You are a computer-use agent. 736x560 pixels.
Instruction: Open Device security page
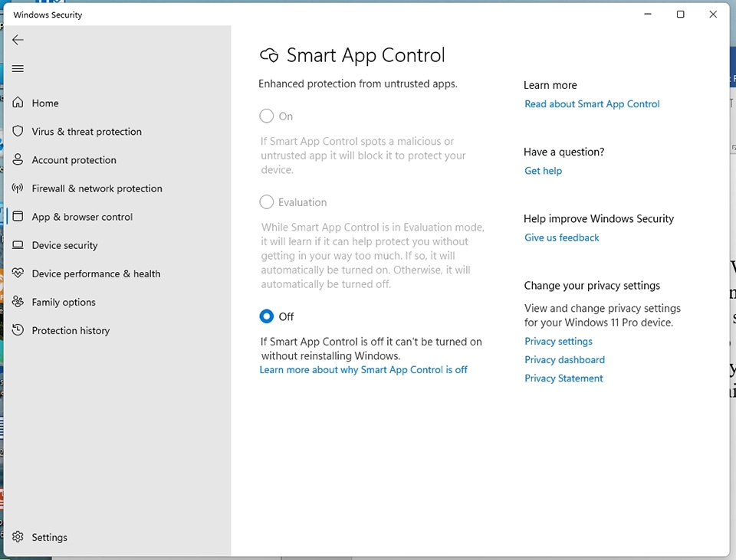tap(64, 245)
